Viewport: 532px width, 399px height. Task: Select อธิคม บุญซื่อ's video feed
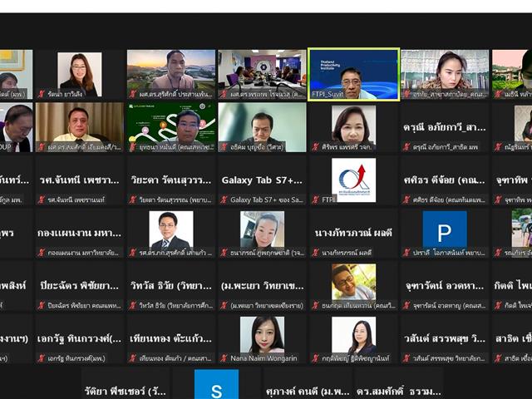[x=262, y=127]
